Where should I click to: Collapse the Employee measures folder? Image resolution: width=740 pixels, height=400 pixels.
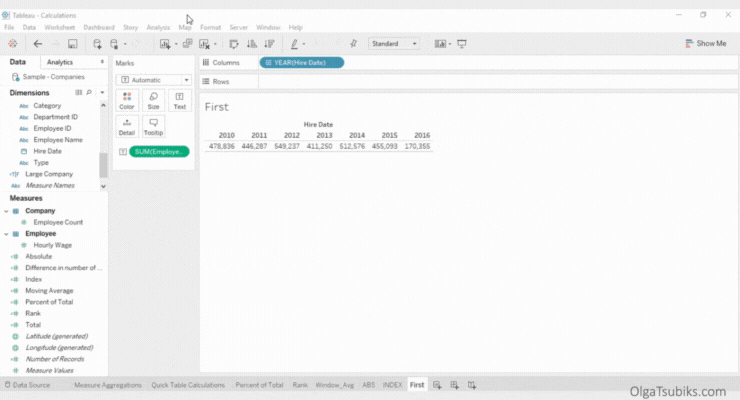pos(6,233)
